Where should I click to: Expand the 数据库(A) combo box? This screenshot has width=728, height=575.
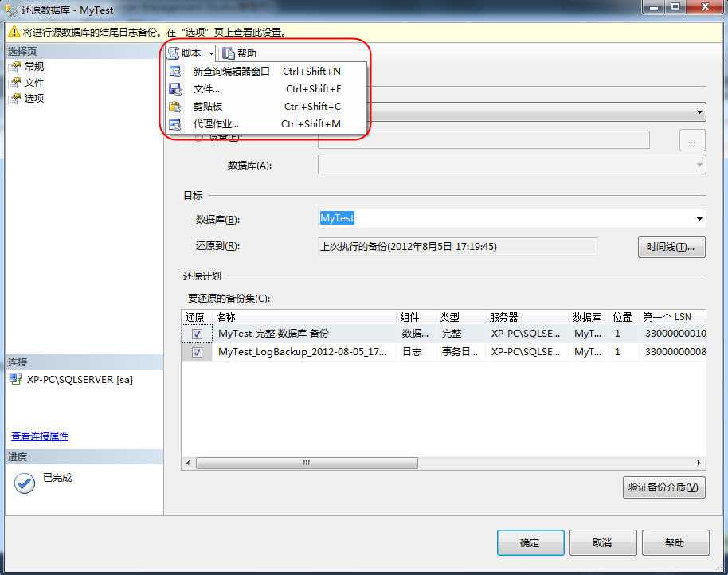tap(699, 165)
